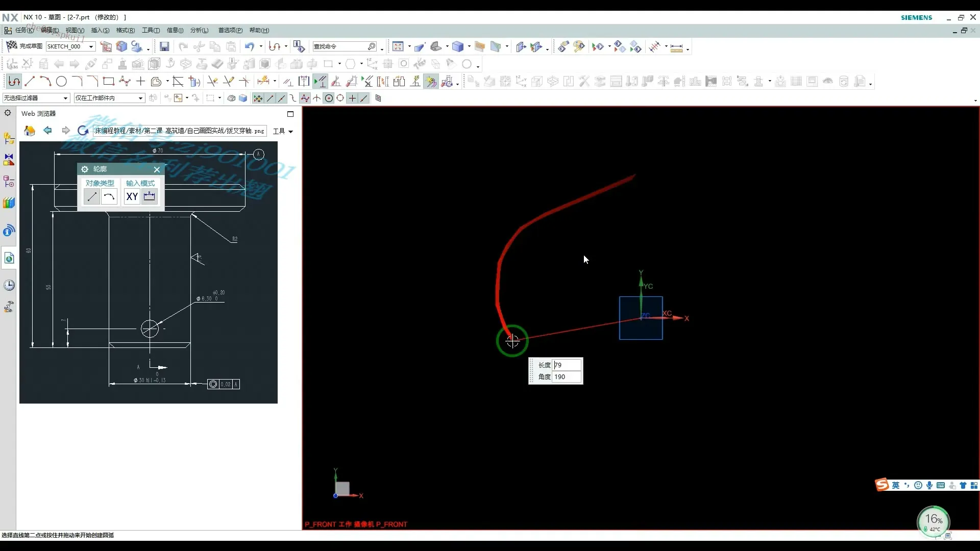Image resolution: width=980 pixels, height=551 pixels.
Task: Select the Rectangle sketch tool
Action: pos(108,82)
